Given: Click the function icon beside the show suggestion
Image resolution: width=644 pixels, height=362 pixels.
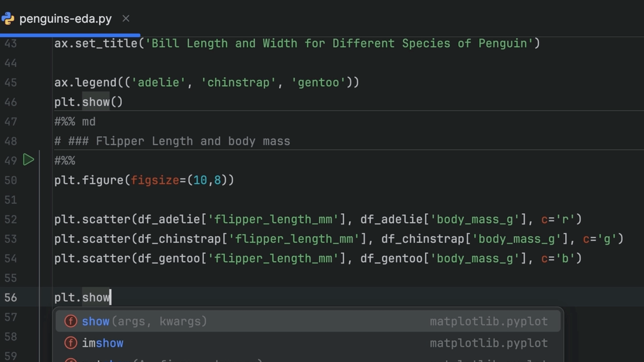Looking at the screenshot, I should coord(71,321).
